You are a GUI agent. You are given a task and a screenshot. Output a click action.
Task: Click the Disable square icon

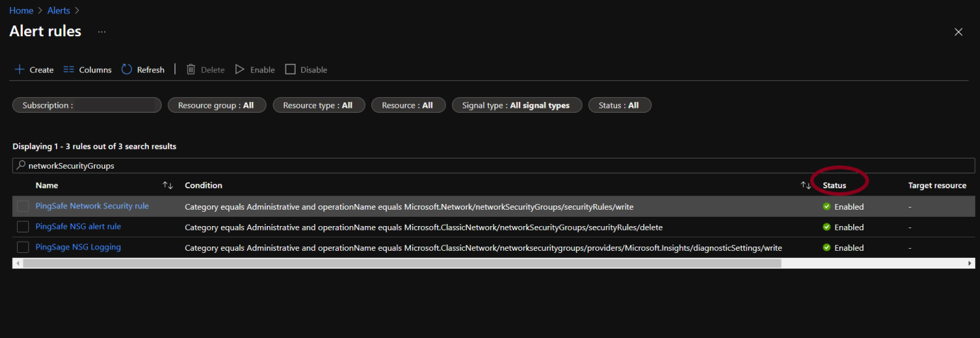point(290,69)
